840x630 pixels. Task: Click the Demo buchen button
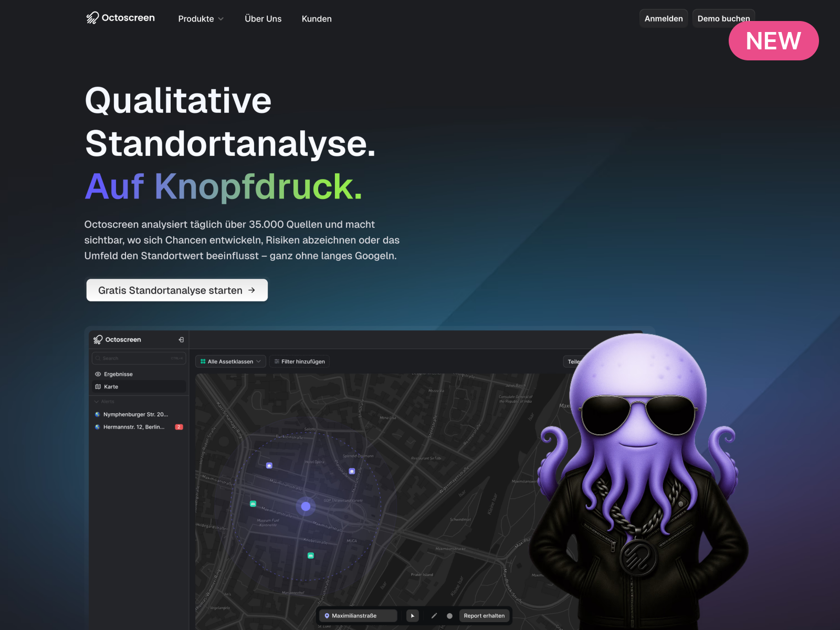[723, 18]
